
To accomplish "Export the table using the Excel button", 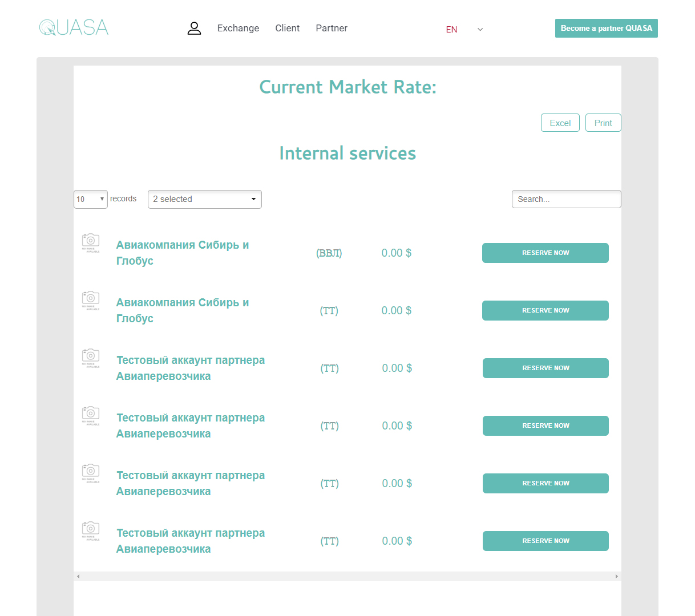I will (560, 123).
